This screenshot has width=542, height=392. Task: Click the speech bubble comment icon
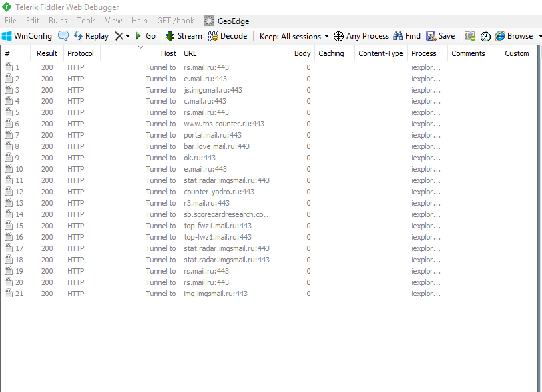63,36
